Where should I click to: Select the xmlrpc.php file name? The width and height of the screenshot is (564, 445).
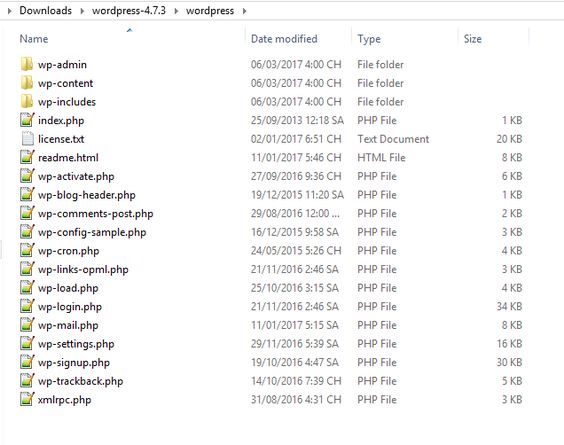coord(64,400)
